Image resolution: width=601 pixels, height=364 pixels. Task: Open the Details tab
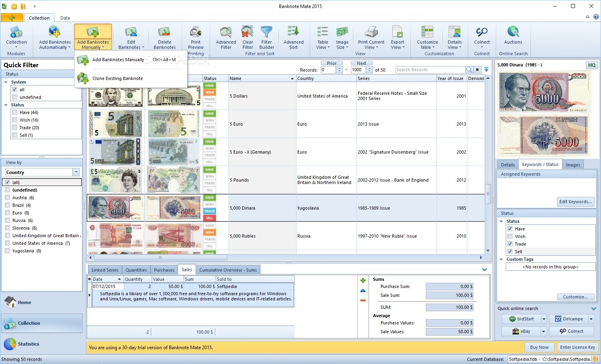pyautogui.click(x=508, y=165)
